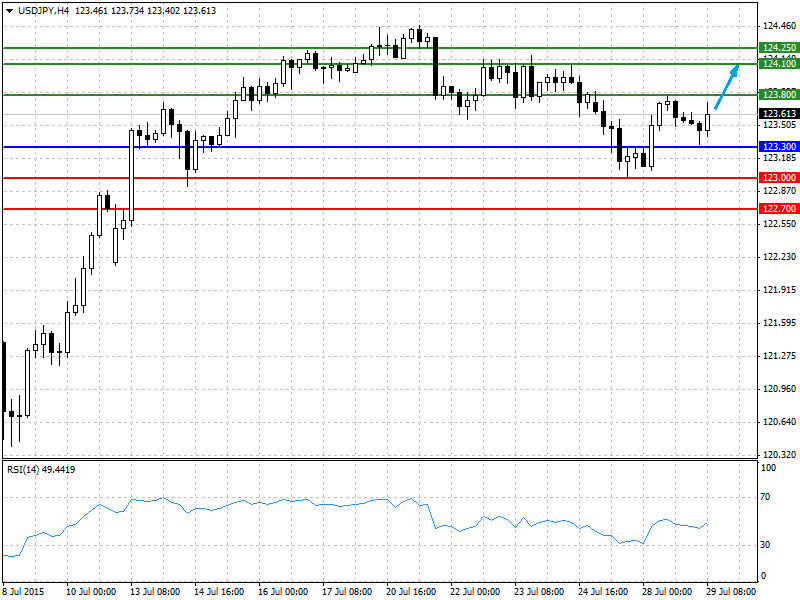This screenshot has height=600, width=800.
Task: Select the blue 123.300 price label
Action: [779, 147]
